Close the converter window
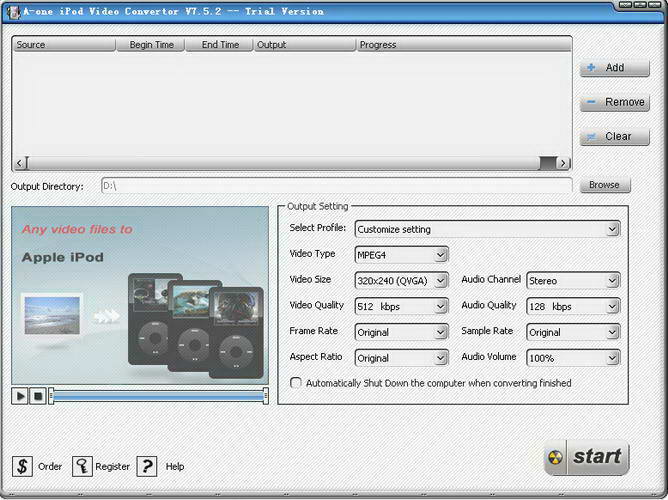 click(x=654, y=5)
